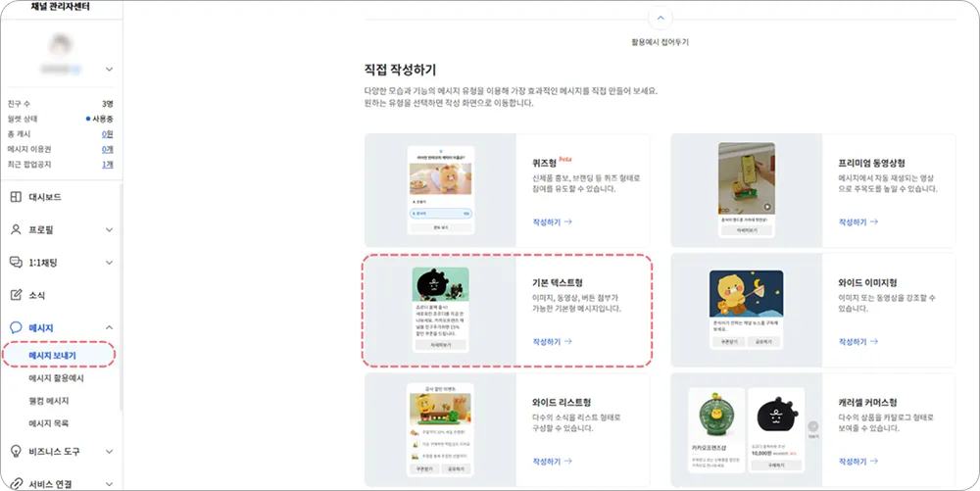Screen dimensions: 980x491
Task: Expand the 1:1채팅 menu chevron
Action: pyautogui.click(x=110, y=263)
